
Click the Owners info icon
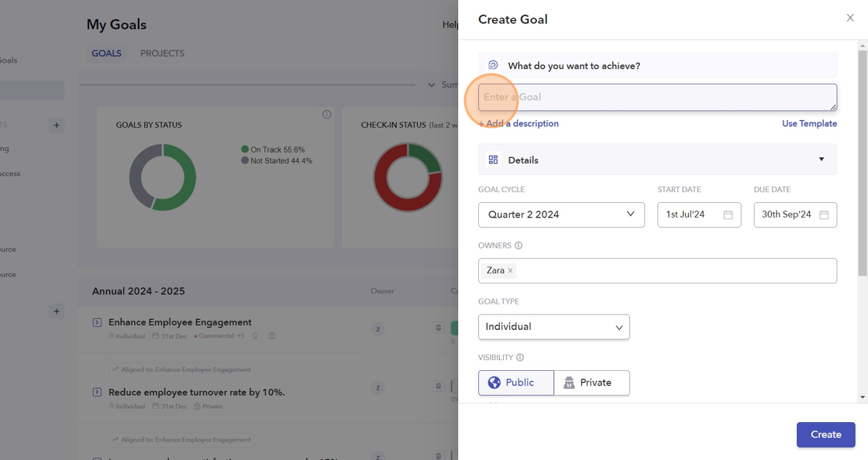point(518,245)
